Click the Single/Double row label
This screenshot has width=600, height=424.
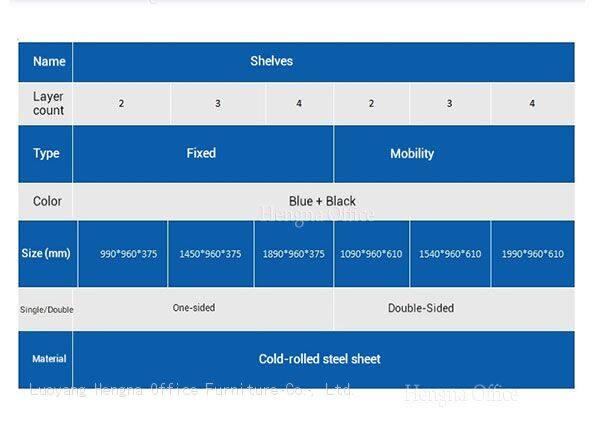[46, 309]
